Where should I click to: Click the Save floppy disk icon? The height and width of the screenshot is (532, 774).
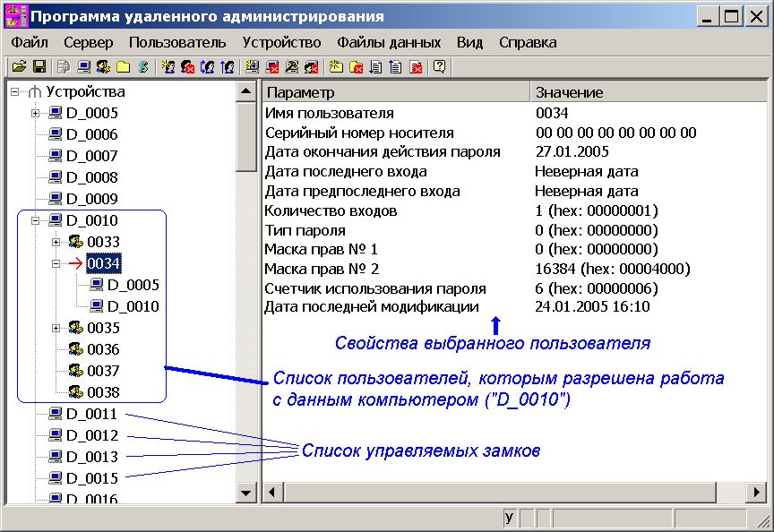[39, 66]
